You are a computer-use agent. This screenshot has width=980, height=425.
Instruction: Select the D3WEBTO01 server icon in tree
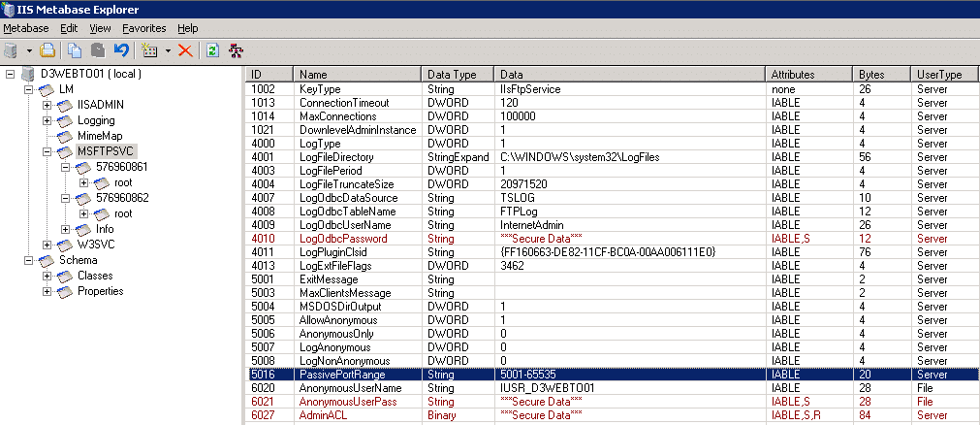(x=28, y=74)
